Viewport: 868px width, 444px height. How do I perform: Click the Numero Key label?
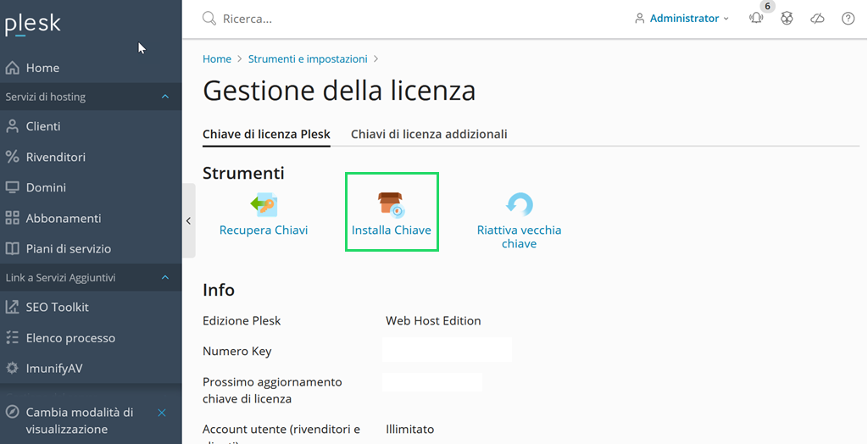237,351
